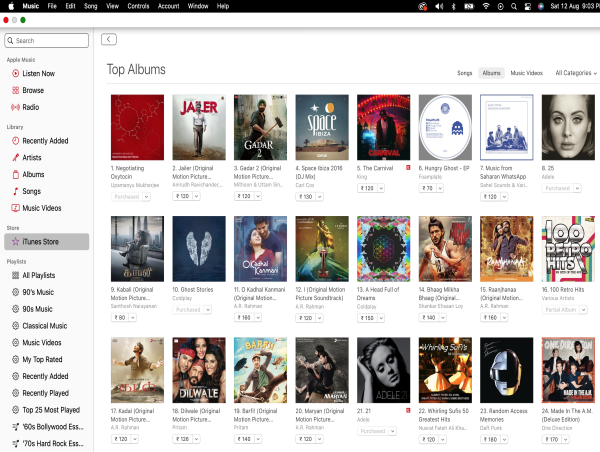Open library Recently Added clock icon
Screen dimensions: 600x452
click(x=15, y=141)
